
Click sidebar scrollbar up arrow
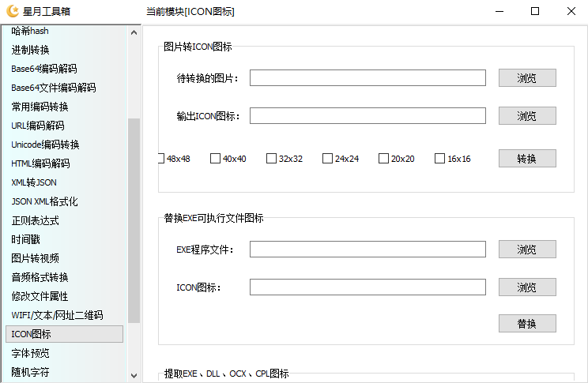click(134, 33)
